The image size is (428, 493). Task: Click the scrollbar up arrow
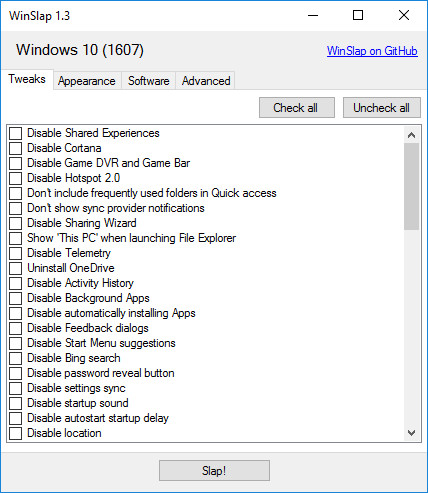click(x=412, y=135)
